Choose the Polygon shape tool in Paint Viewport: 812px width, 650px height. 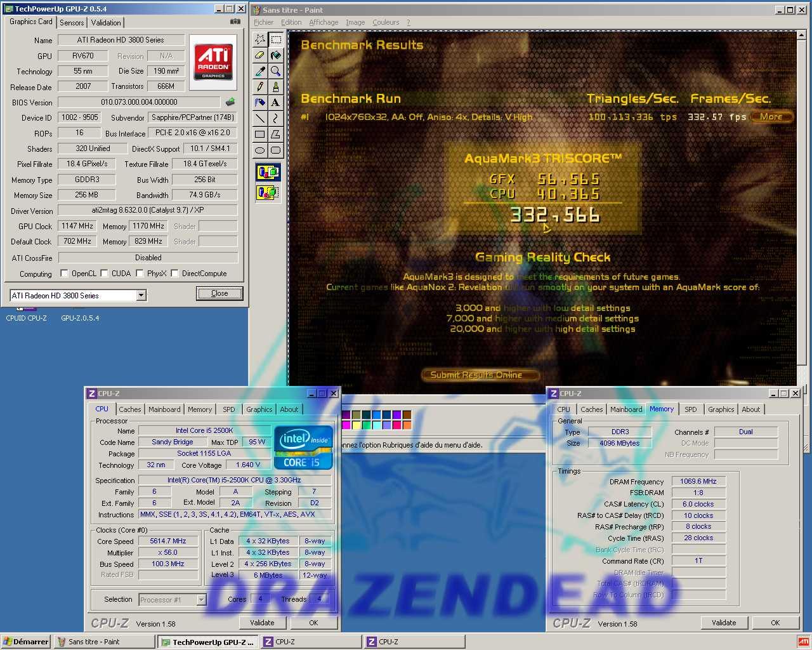[276, 134]
